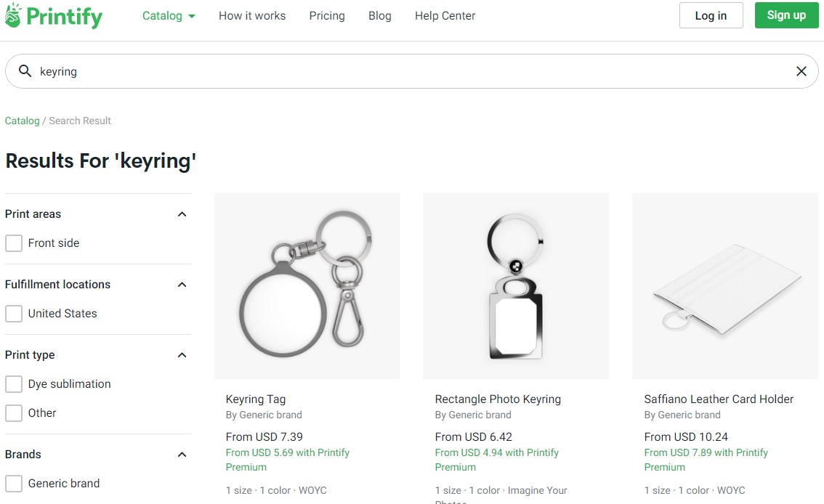The width and height of the screenshot is (824, 504).
Task: Collapse the Fulfillment locations filter section
Action: (182, 285)
